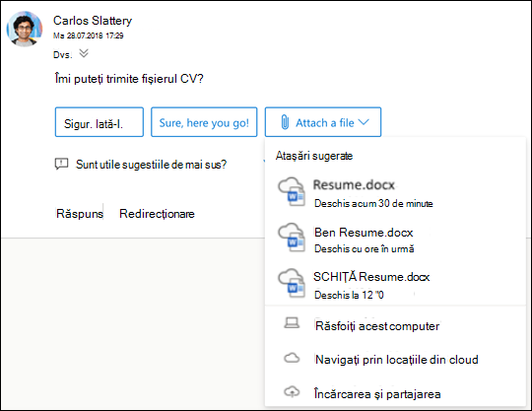The height and width of the screenshot is (411, 532).
Task: Click the 'Atașări sugerate' heading
Action: [x=314, y=156]
